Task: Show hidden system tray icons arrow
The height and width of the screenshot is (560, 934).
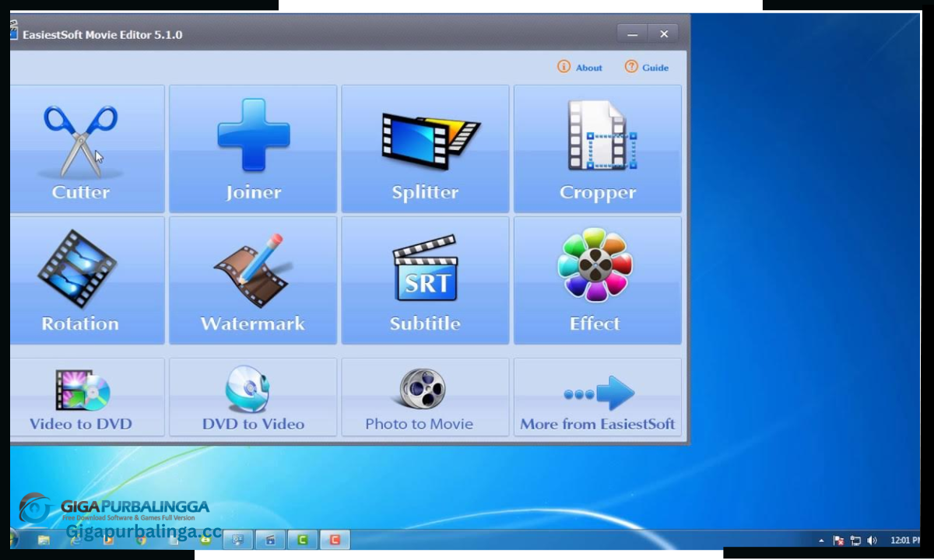Action: [x=821, y=541]
